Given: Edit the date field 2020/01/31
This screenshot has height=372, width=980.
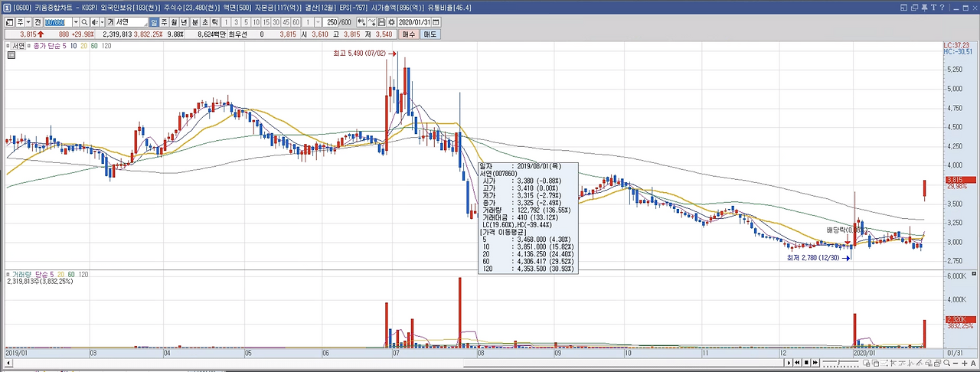Looking at the screenshot, I should (x=414, y=22).
